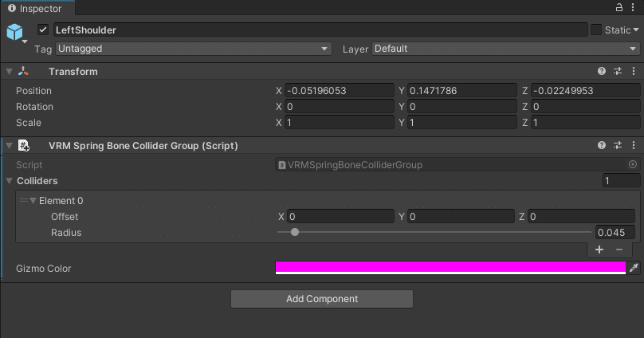This screenshot has height=338, width=644.
Task: Click the Position X input field
Action: (x=340, y=90)
